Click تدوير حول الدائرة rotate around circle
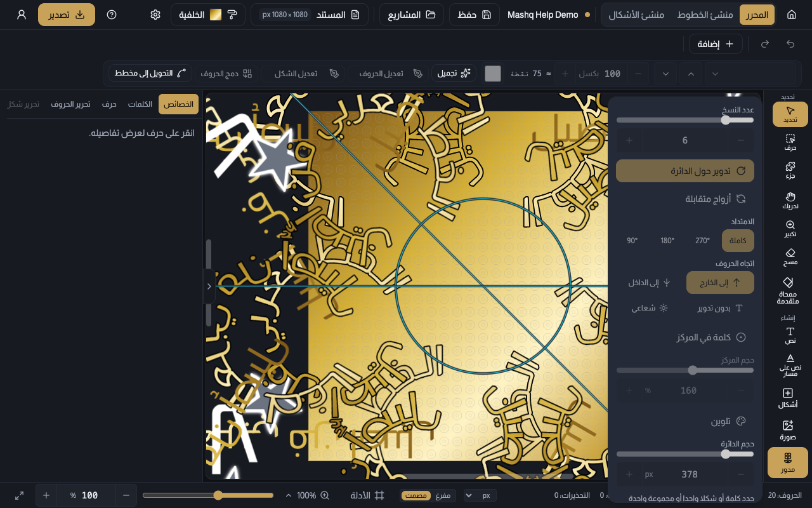This screenshot has height=508, width=812. (685, 171)
